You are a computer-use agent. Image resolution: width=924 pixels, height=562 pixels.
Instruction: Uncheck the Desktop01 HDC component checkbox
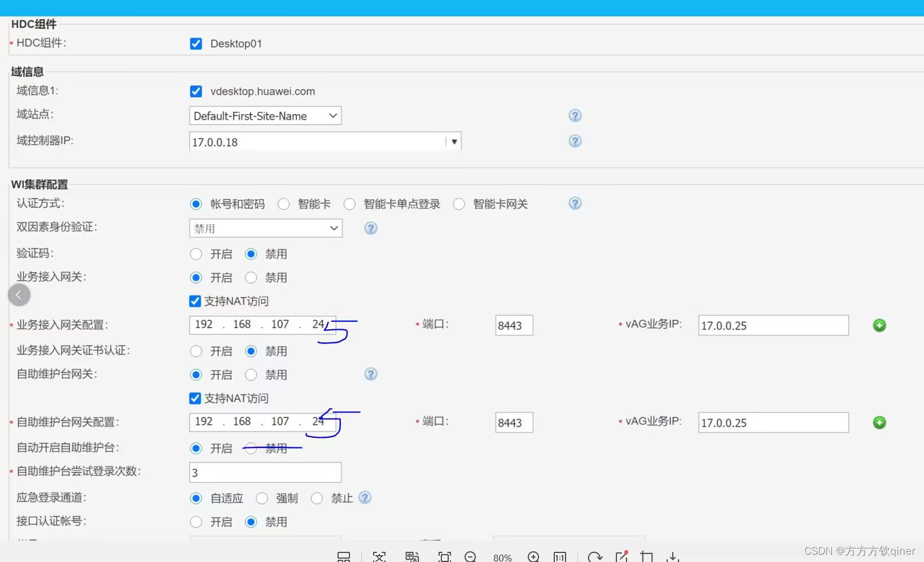196,43
